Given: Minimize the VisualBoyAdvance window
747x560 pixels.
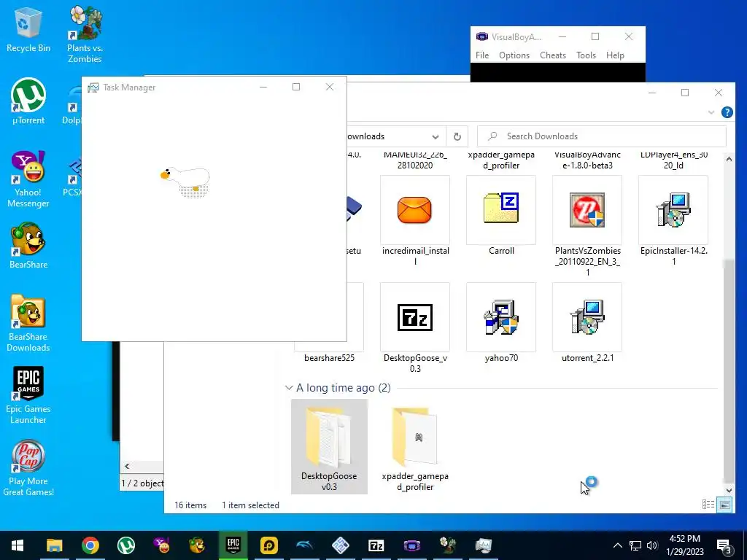Looking at the screenshot, I should pos(562,36).
